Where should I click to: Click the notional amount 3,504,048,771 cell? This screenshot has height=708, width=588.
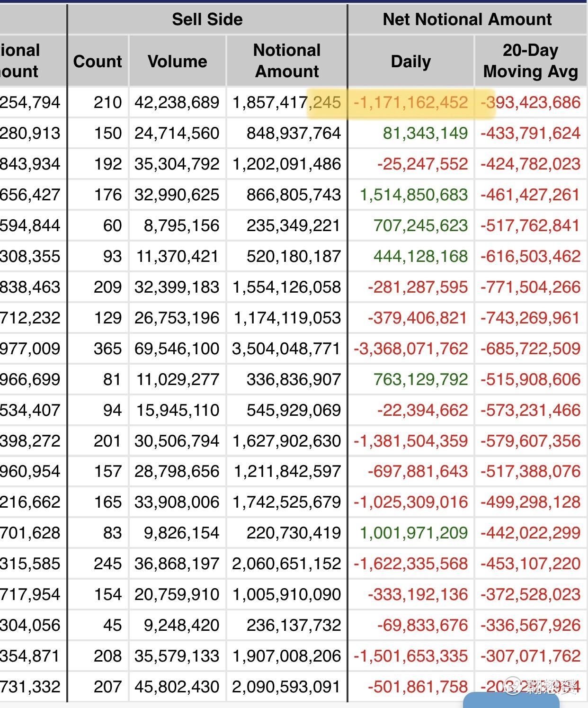[286, 349]
